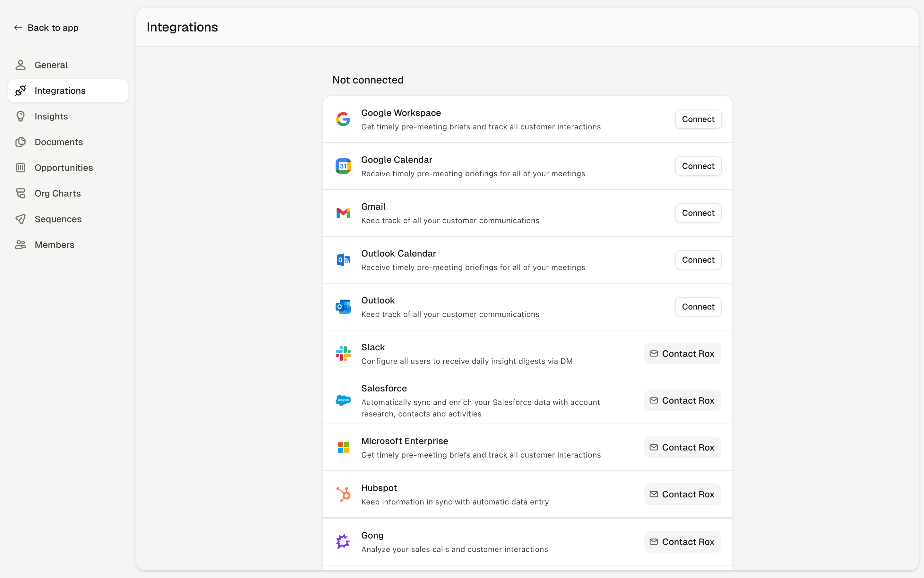Viewport: 924px width, 578px height.
Task: Click the Google Workspace logo
Action: (343, 119)
